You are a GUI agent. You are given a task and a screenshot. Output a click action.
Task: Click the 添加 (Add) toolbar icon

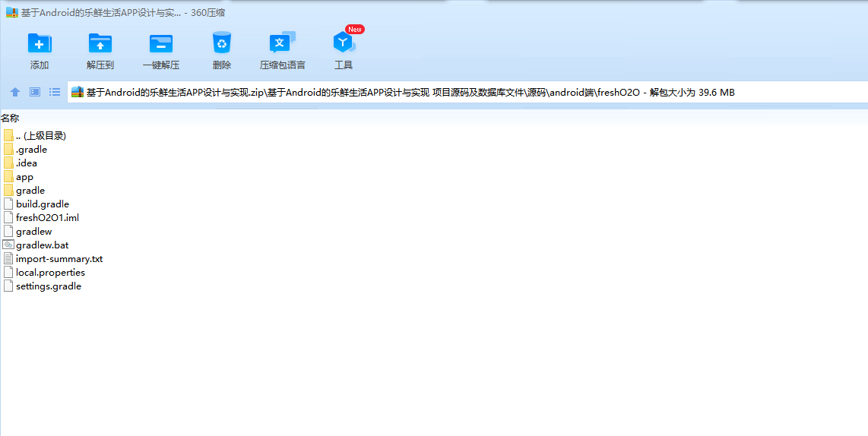tap(40, 43)
